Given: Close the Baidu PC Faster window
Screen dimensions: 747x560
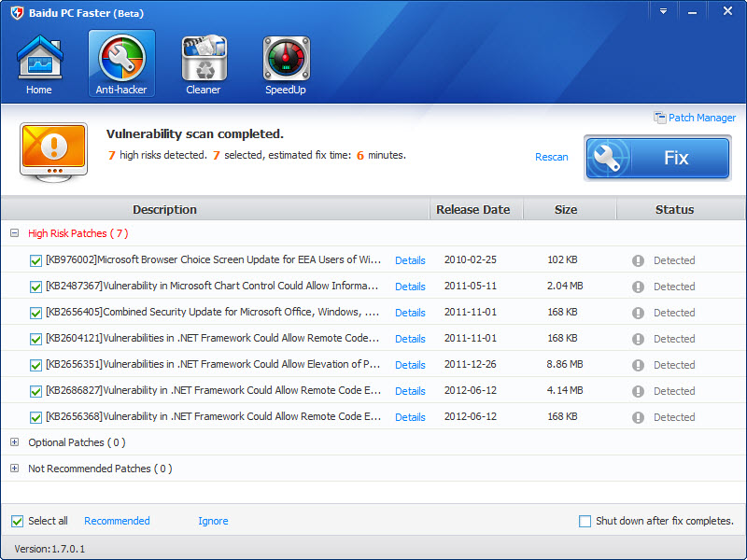Looking at the screenshot, I should pos(727,11).
